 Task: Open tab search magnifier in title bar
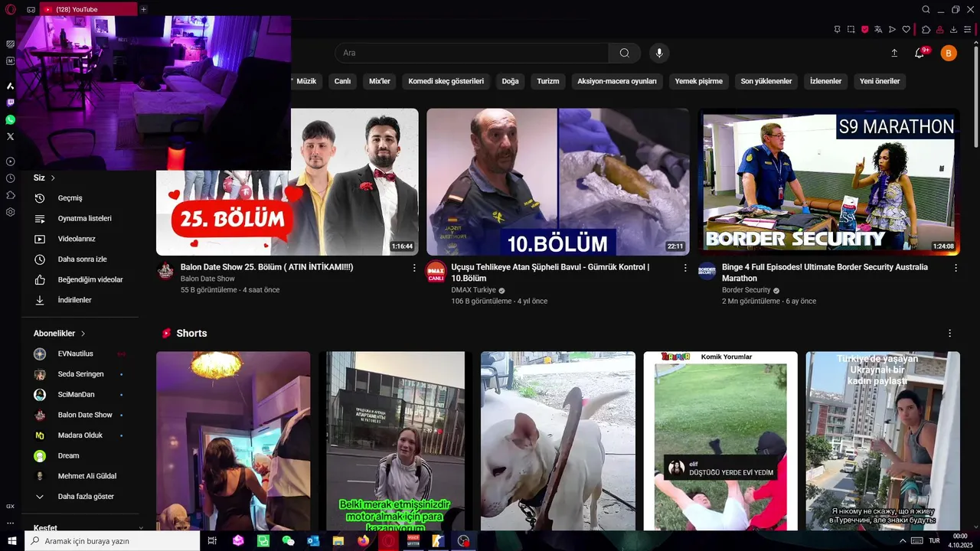926,9
